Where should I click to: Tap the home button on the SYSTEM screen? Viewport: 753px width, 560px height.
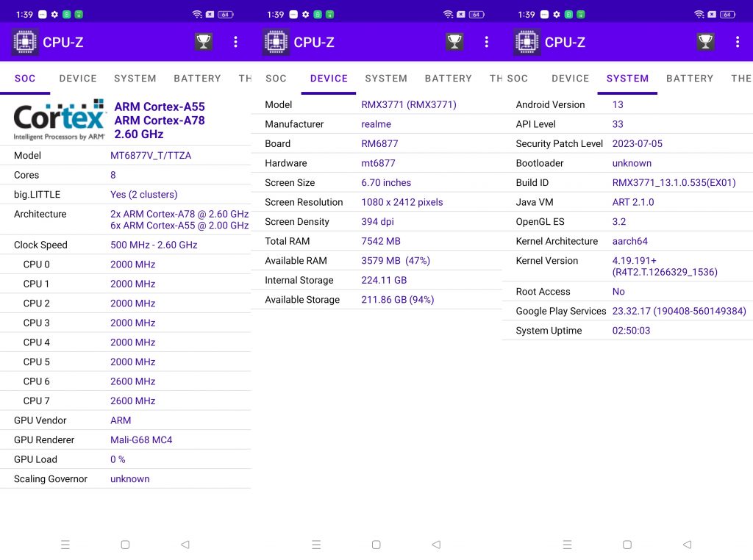click(x=627, y=545)
